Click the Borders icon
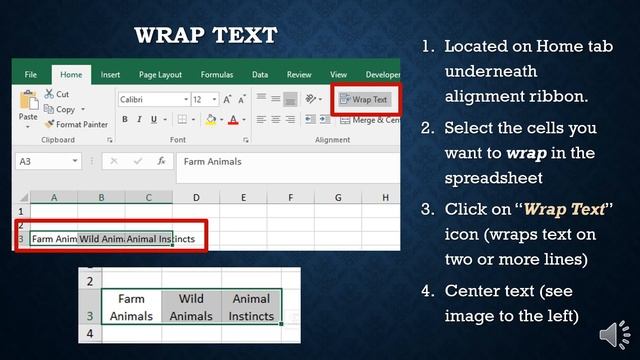The image size is (640, 360). point(182,119)
